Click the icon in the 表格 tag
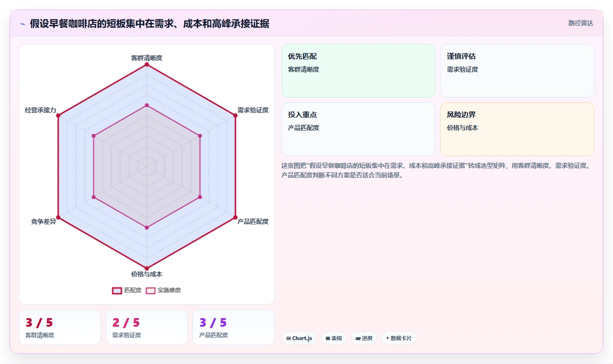Image resolution: width=613 pixels, height=364 pixels. 328,338
